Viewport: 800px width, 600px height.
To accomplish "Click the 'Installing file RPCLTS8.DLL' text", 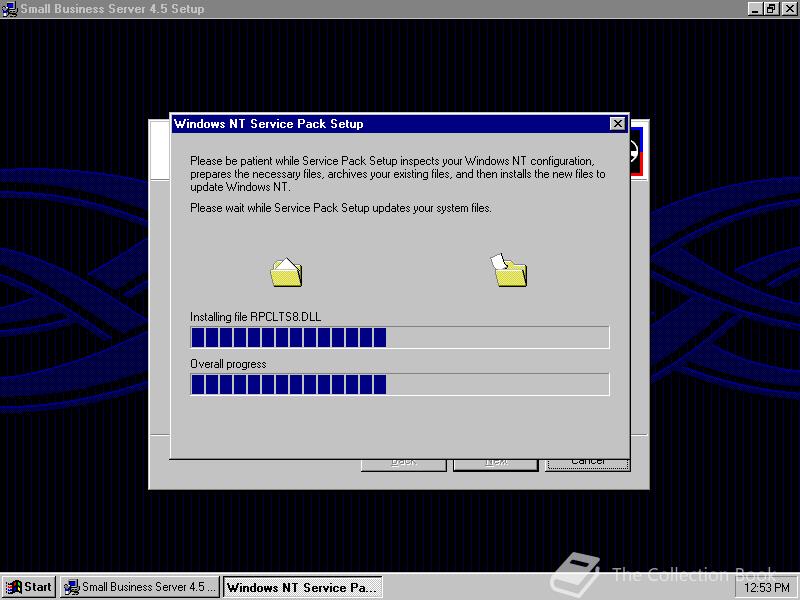I will tap(256, 317).
